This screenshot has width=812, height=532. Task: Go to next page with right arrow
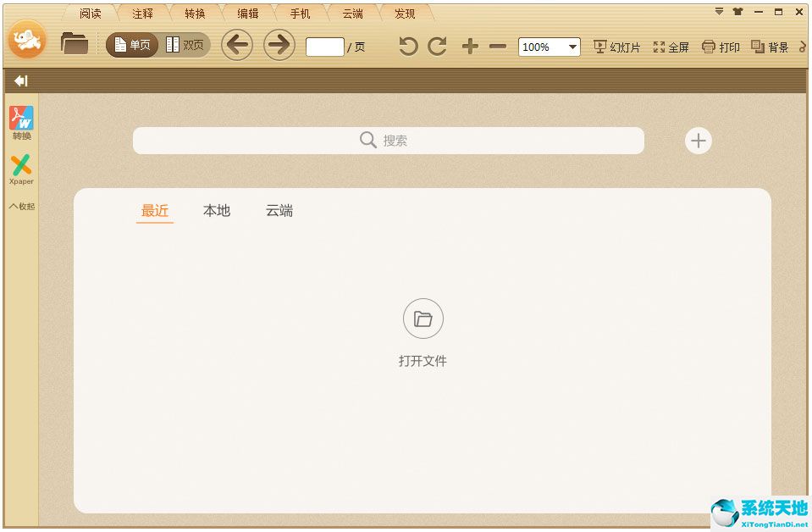[279, 45]
